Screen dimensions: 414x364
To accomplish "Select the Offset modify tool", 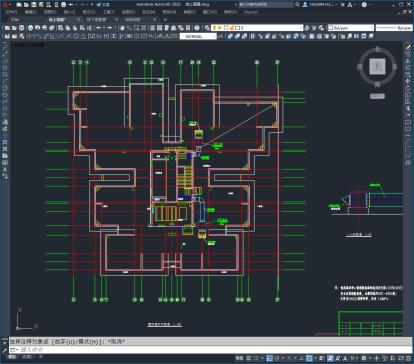I will pyautogui.click(x=408, y=68).
